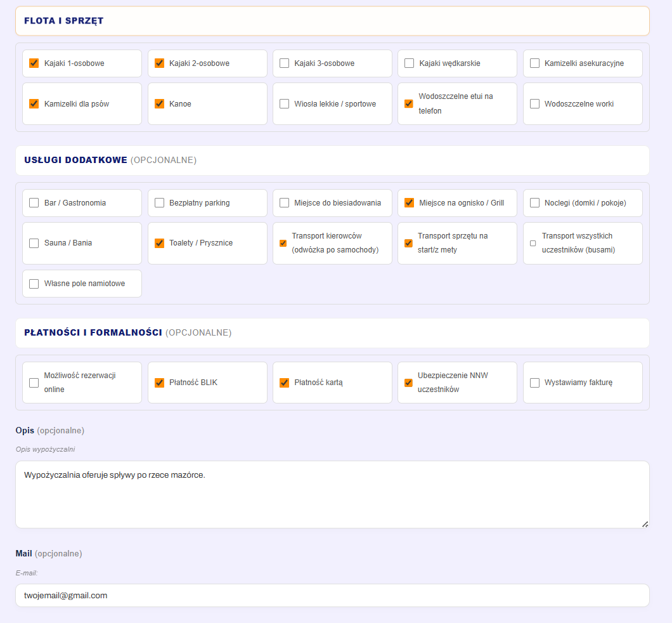Enable Bar / Gastronomia service
The width and height of the screenshot is (672, 623).
34,203
